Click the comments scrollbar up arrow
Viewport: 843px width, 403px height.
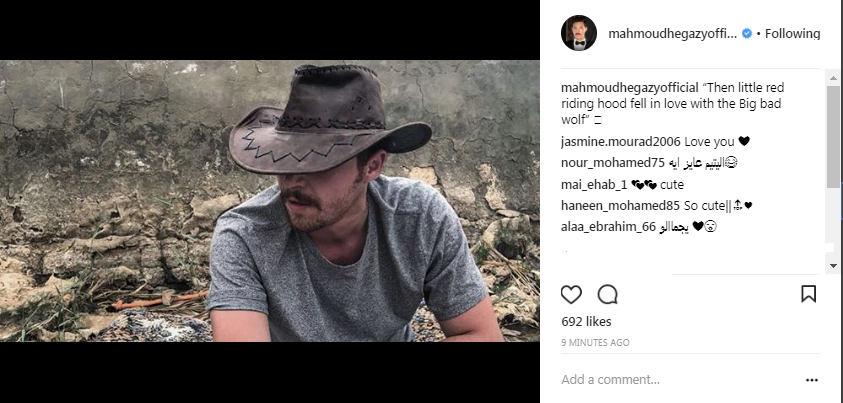click(x=833, y=78)
